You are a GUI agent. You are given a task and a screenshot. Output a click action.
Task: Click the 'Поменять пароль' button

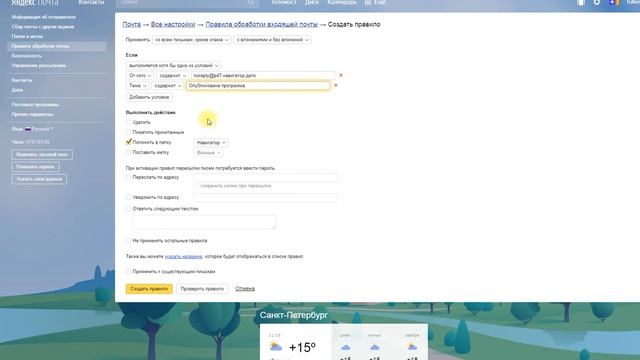pos(36,167)
